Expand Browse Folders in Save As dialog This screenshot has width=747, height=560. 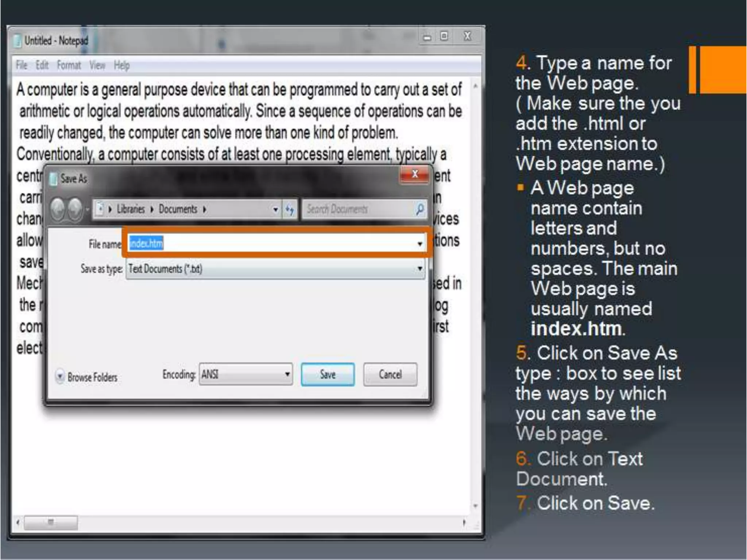pos(87,377)
